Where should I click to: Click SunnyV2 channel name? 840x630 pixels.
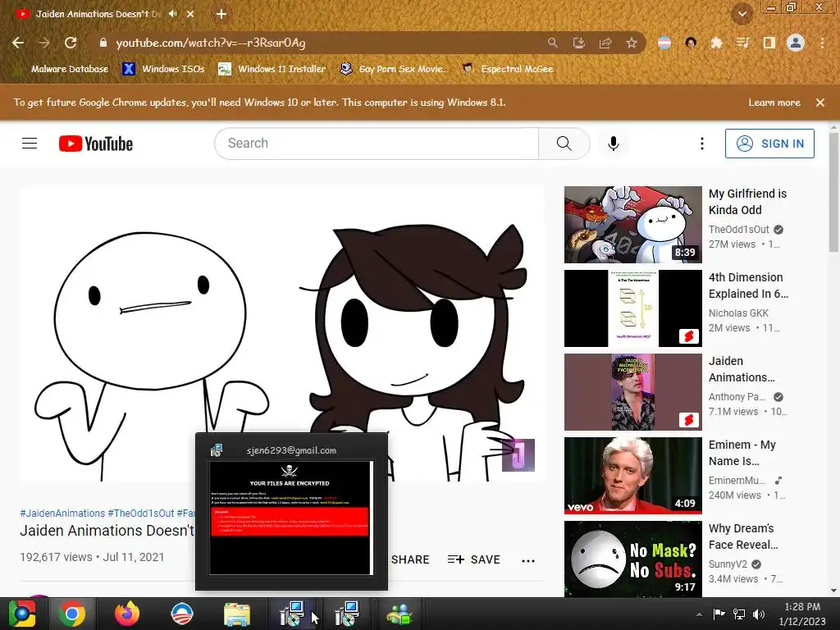pyautogui.click(x=728, y=564)
